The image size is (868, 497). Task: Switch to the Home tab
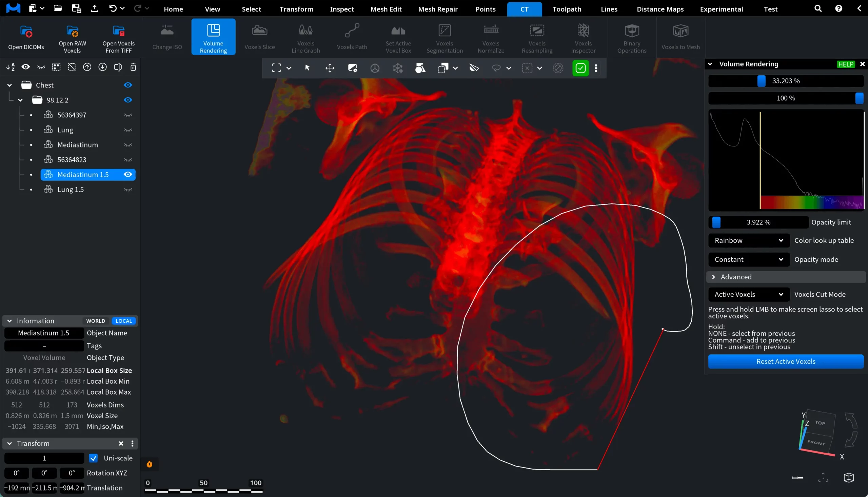[173, 9]
